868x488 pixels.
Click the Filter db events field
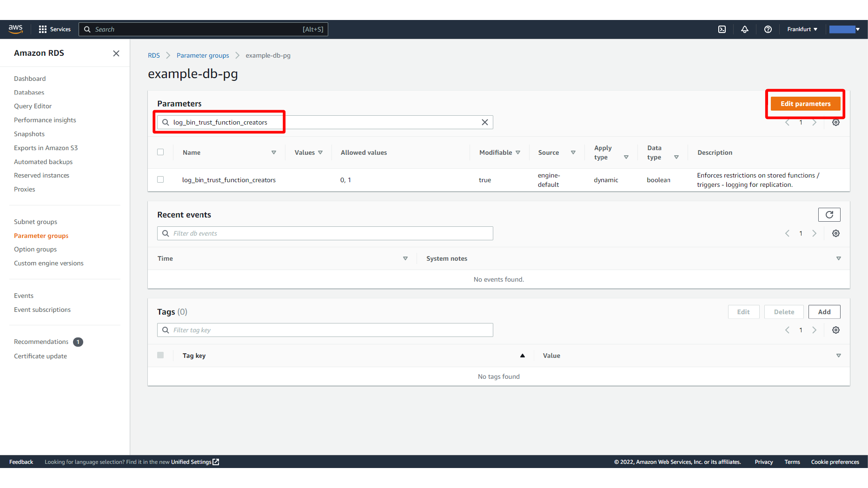pyautogui.click(x=325, y=233)
